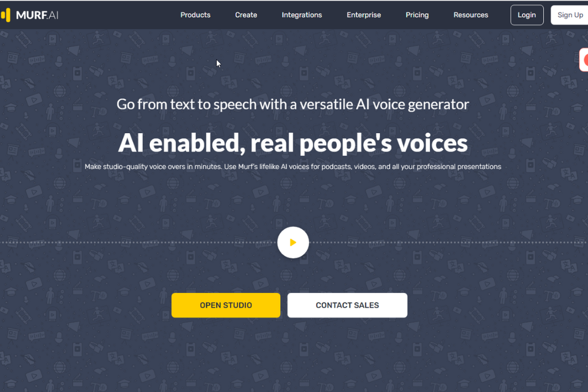
Task: Click the yellow OPEN STUDIO button
Action: click(x=225, y=305)
